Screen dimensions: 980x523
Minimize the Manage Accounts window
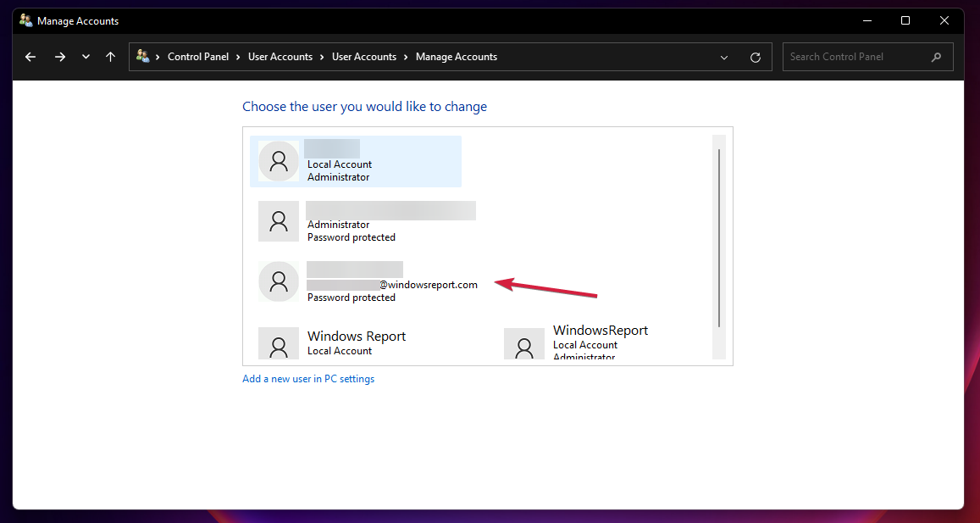point(866,20)
